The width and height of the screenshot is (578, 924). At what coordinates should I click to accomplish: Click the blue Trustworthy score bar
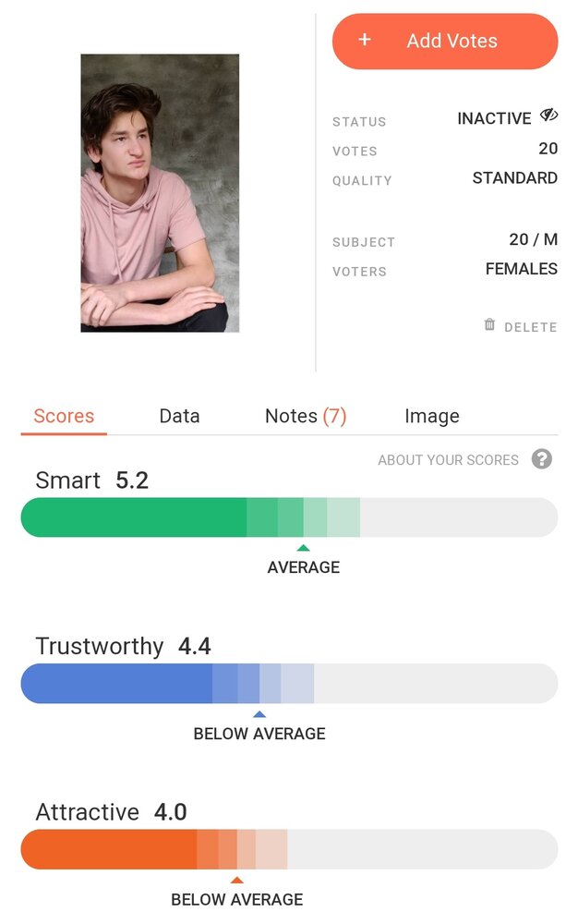(289, 683)
